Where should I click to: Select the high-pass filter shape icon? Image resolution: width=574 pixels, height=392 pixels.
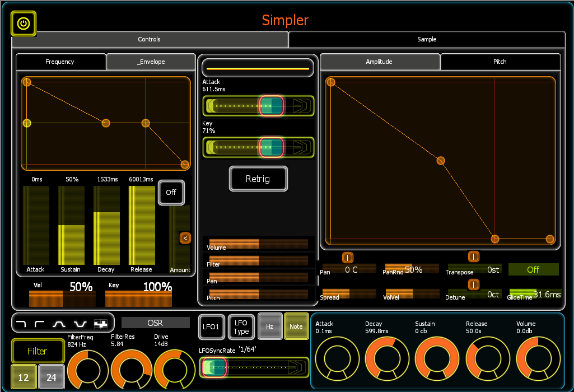click(x=40, y=324)
